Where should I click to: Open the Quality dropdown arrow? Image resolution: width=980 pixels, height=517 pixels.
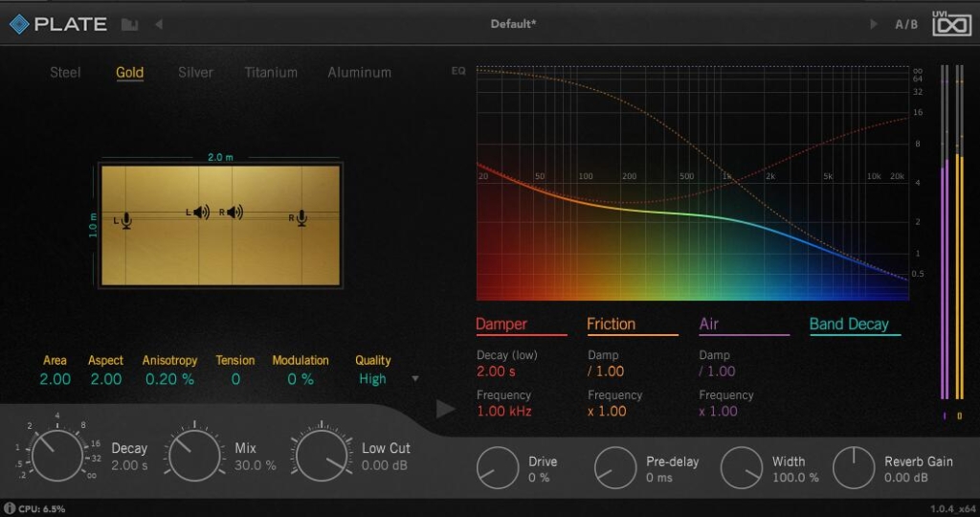415,379
